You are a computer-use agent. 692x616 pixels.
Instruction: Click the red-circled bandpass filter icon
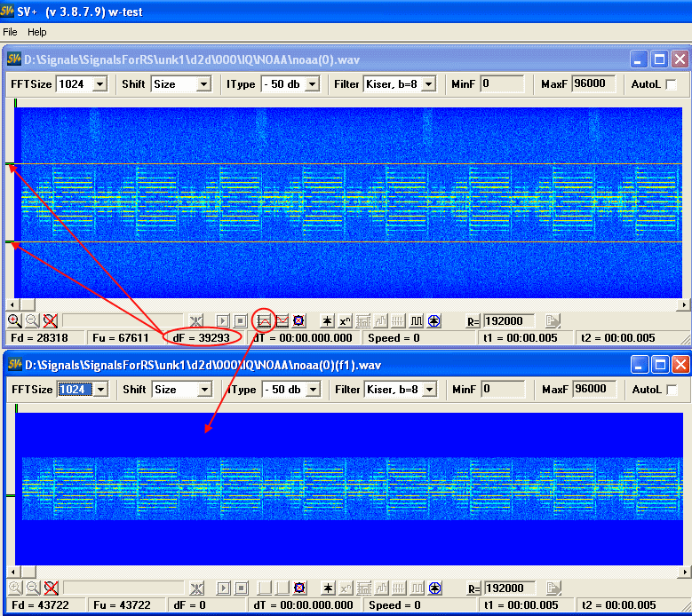[264, 320]
